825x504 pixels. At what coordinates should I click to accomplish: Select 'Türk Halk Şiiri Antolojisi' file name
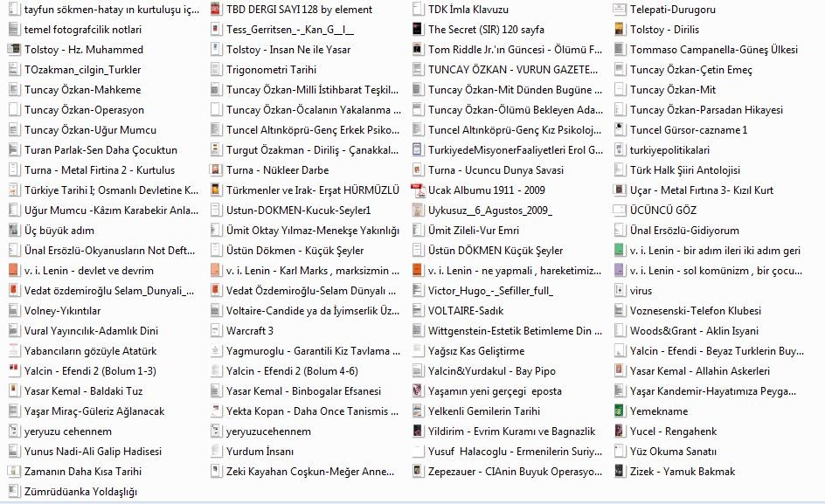[685, 170]
